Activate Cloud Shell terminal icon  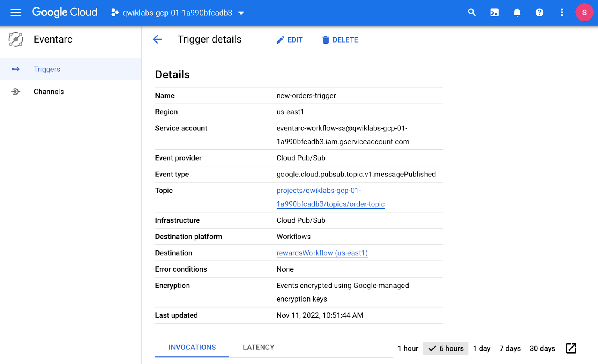click(x=494, y=13)
